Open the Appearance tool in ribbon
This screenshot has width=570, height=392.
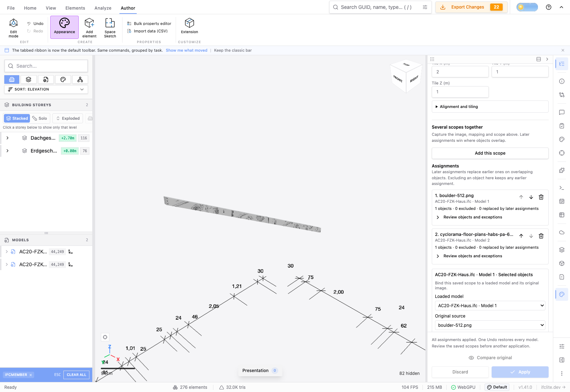click(x=64, y=27)
